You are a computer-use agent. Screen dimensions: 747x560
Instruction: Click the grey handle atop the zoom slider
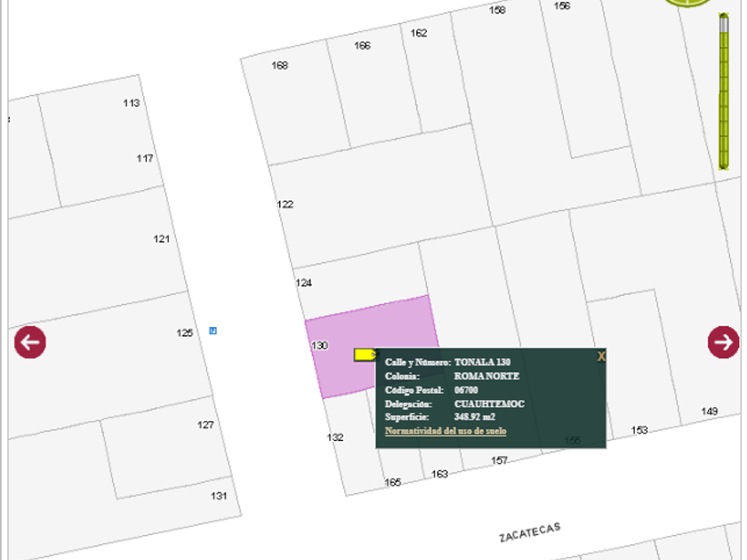tap(724, 23)
